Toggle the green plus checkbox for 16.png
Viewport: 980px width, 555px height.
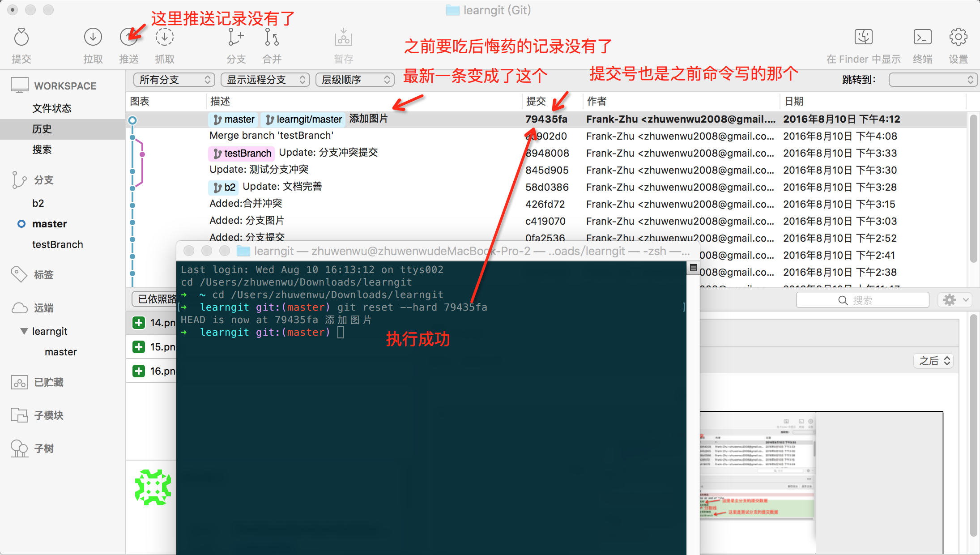click(x=139, y=371)
